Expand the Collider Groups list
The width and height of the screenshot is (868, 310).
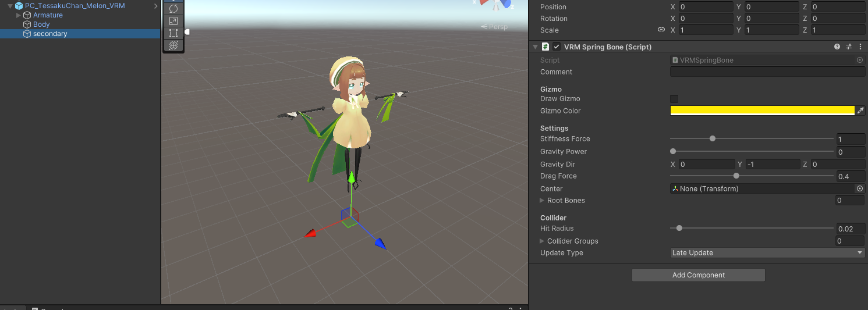(x=542, y=241)
